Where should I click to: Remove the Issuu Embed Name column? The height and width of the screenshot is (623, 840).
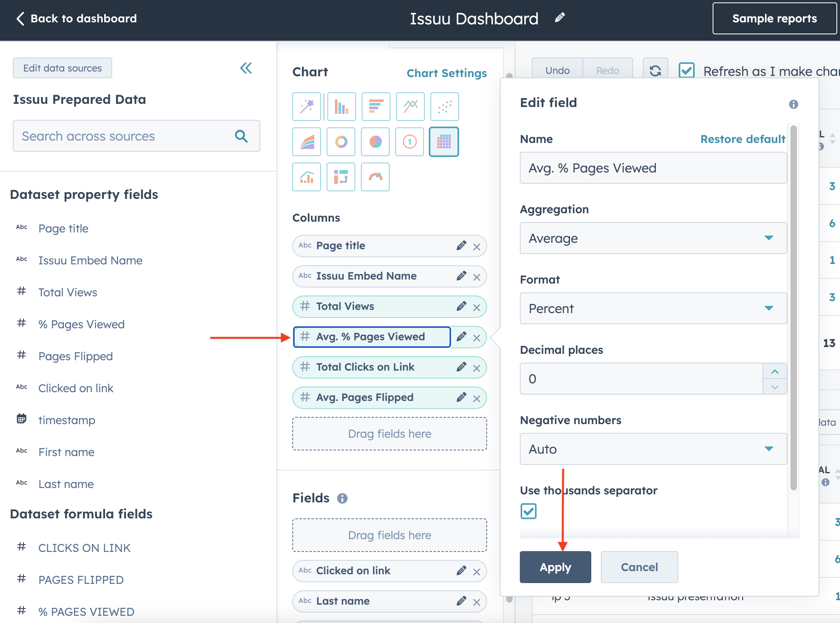click(x=477, y=277)
